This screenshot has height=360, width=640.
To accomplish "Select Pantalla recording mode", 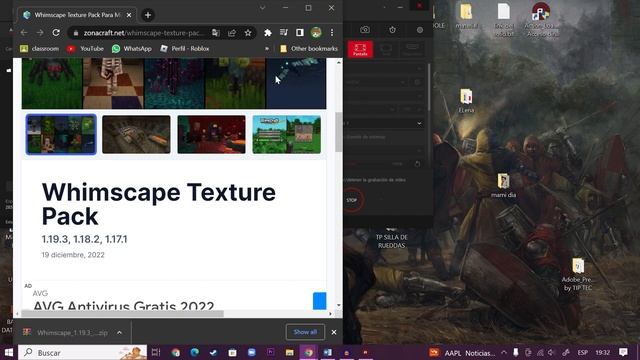I will tap(360, 49).
